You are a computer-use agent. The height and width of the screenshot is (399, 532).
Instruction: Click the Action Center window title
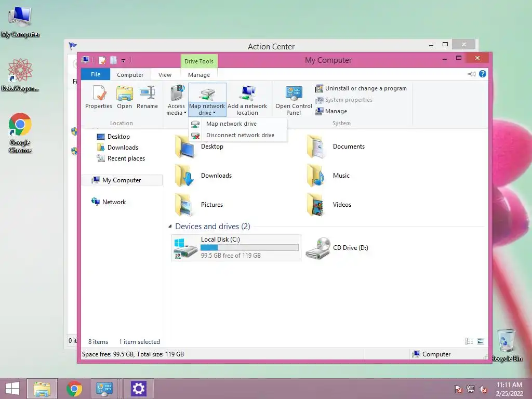[x=271, y=46]
